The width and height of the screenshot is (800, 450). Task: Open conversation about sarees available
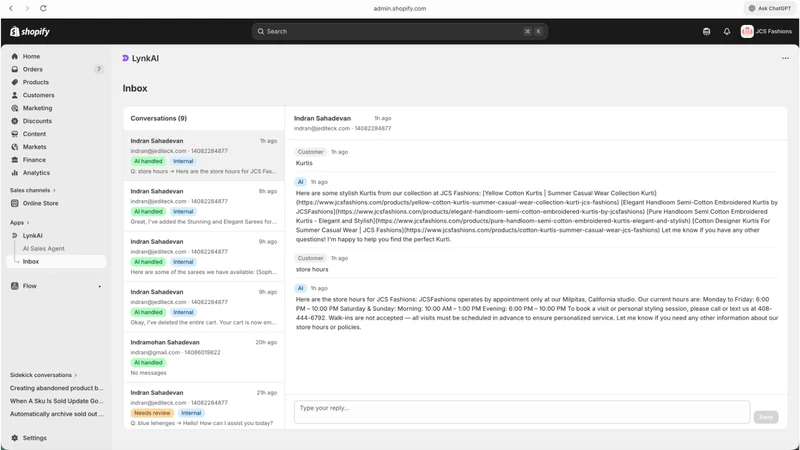(204, 257)
